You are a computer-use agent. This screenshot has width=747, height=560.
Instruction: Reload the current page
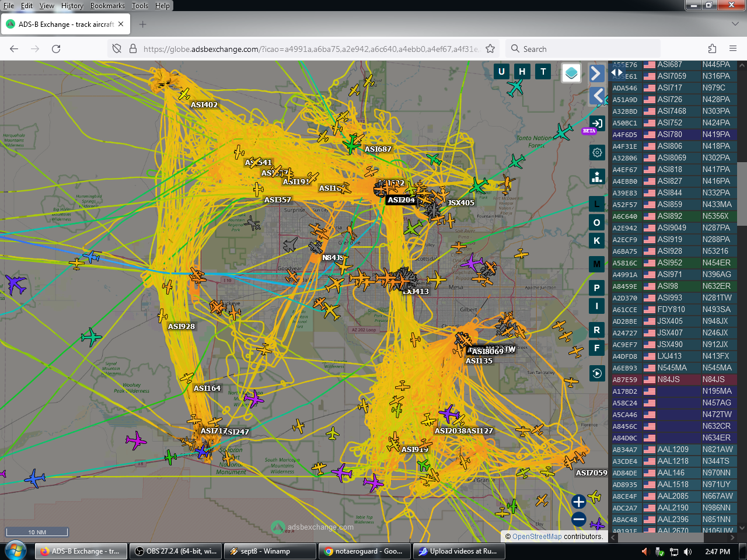click(x=56, y=49)
